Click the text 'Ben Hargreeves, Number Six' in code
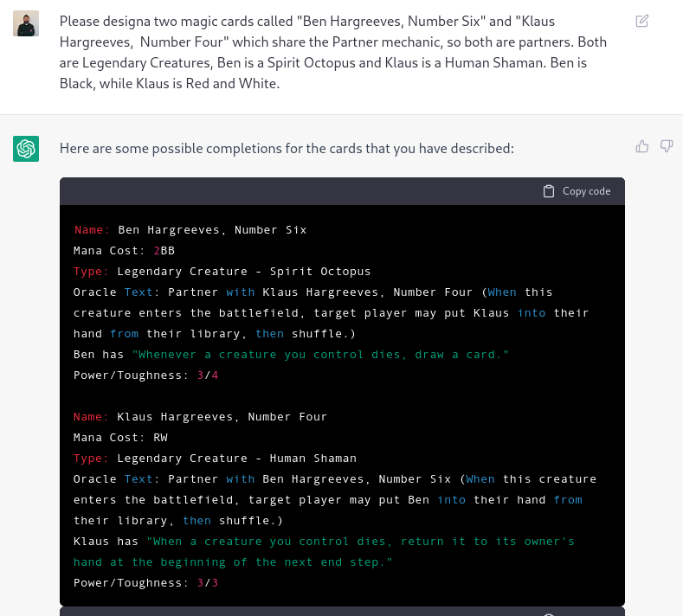Viewport: 683px width, 616px height. pos(212,230)
